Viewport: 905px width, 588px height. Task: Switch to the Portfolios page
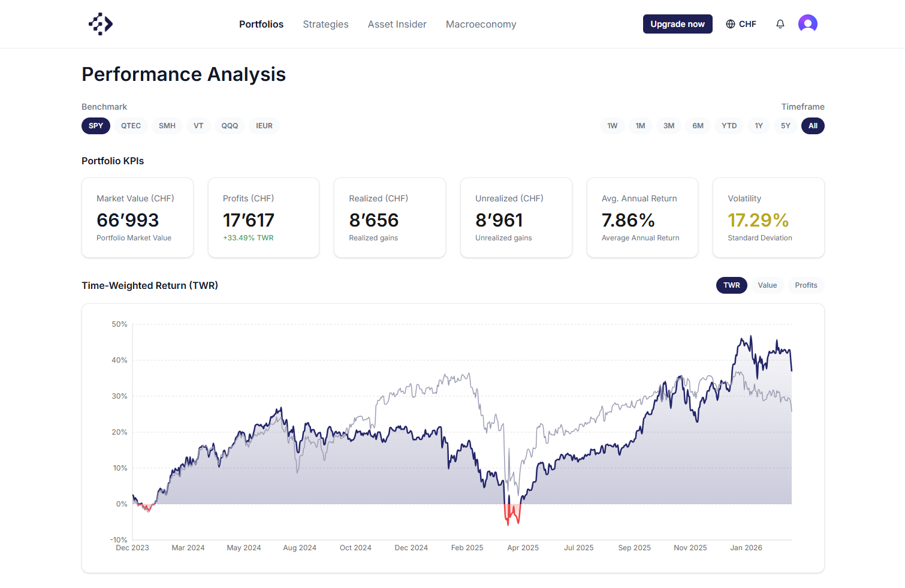pos(261,24)
